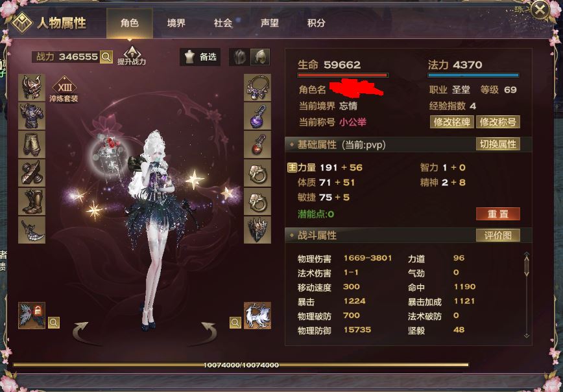Click the red 重置 reset button

[x=498, y=214]
